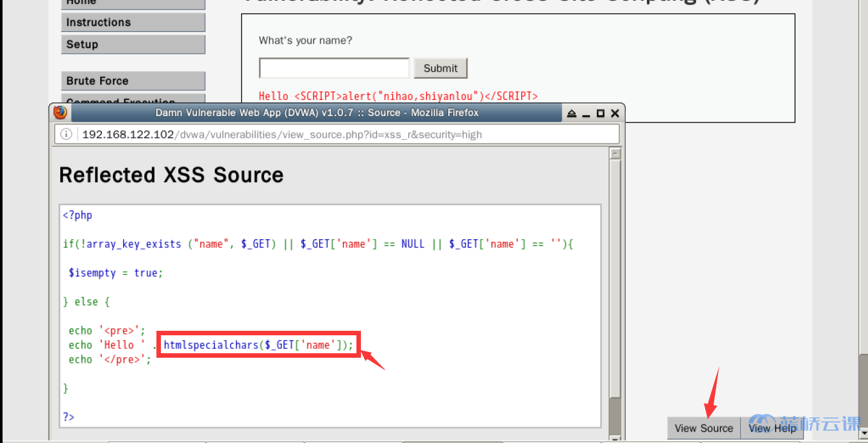Click the Firefox icon in popup title bar
The height and width of the screenshot is (443, 868).
[x=60, y=113]
